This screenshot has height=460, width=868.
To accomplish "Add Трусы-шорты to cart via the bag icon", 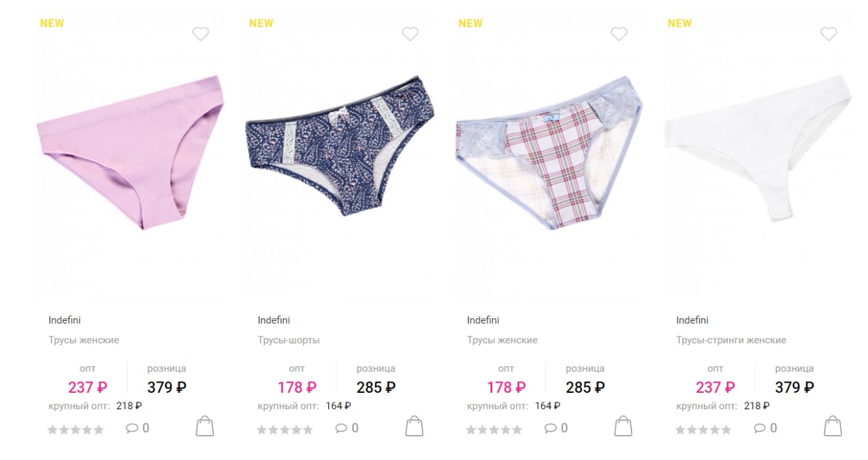I will tap(414, 426).
